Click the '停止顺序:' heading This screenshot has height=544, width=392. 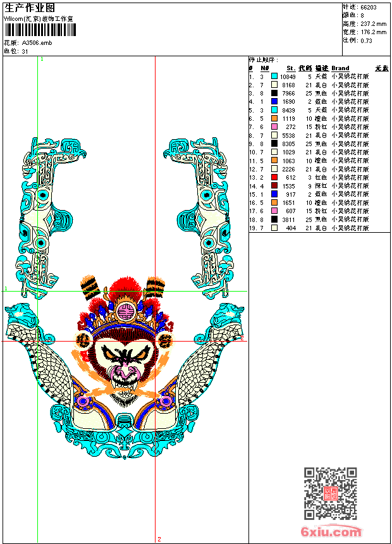pos(264,59)
